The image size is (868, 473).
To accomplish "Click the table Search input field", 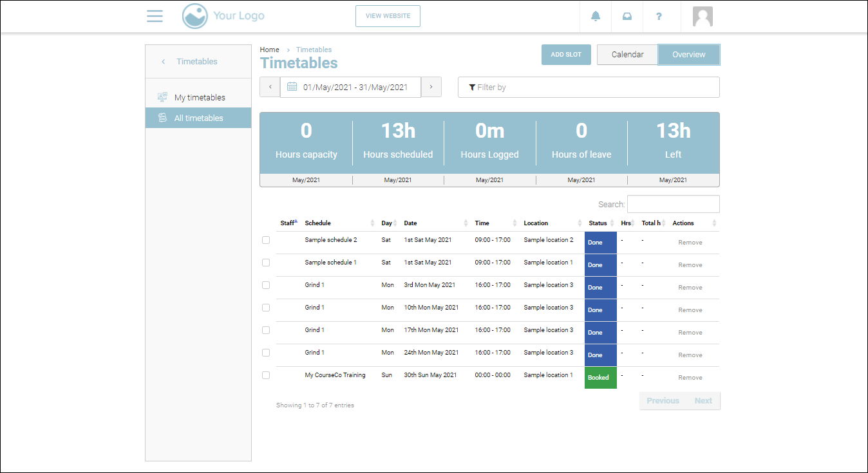I will click(x=673, y=204).
